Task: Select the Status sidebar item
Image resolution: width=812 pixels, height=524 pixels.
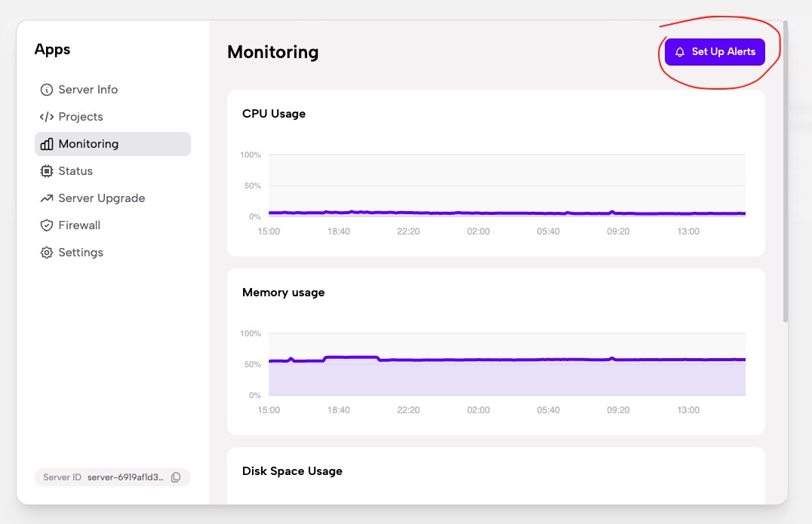Action: (75, 171)
